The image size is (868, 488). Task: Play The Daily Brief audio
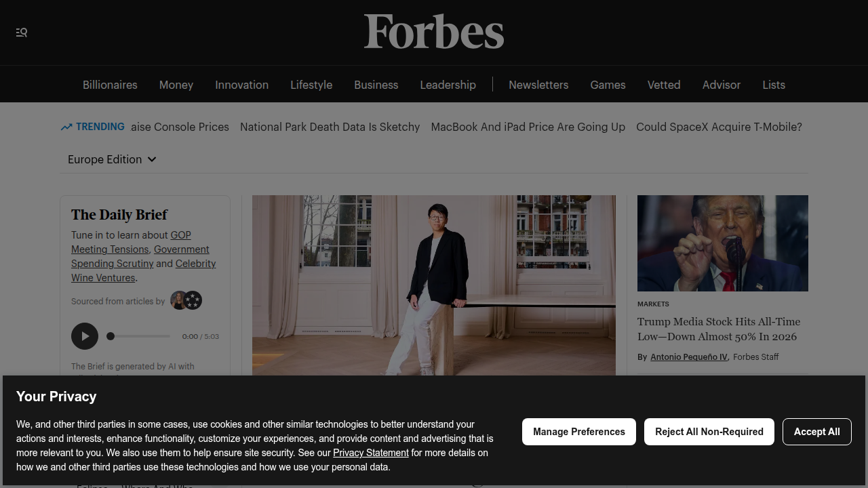85,336
